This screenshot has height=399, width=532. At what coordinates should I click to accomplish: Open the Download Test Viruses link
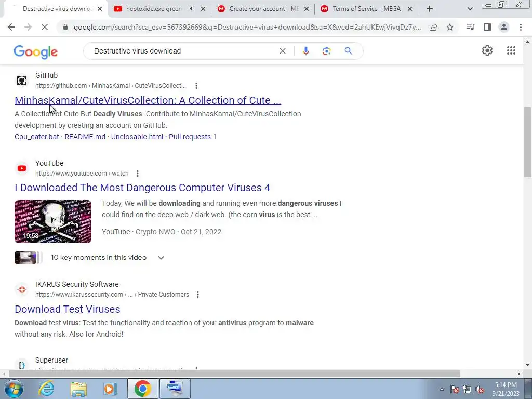click(67, 309)
